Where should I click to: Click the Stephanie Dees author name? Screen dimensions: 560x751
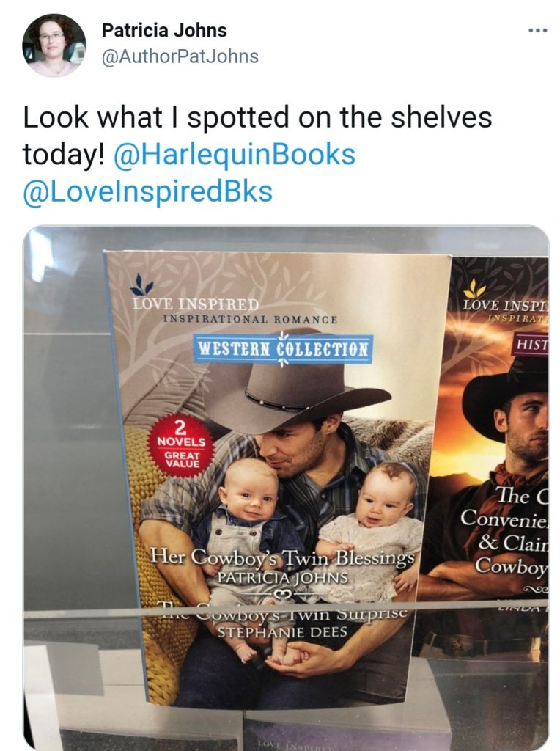tap(282, 633)
